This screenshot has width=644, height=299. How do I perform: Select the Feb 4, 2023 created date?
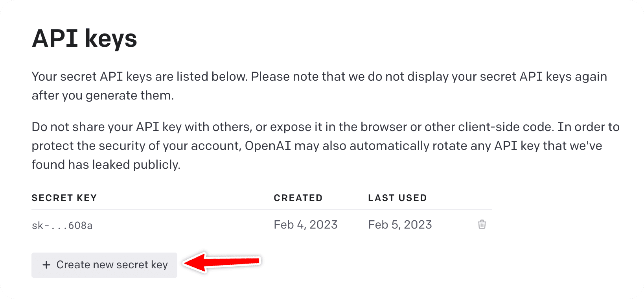[305, 224]
